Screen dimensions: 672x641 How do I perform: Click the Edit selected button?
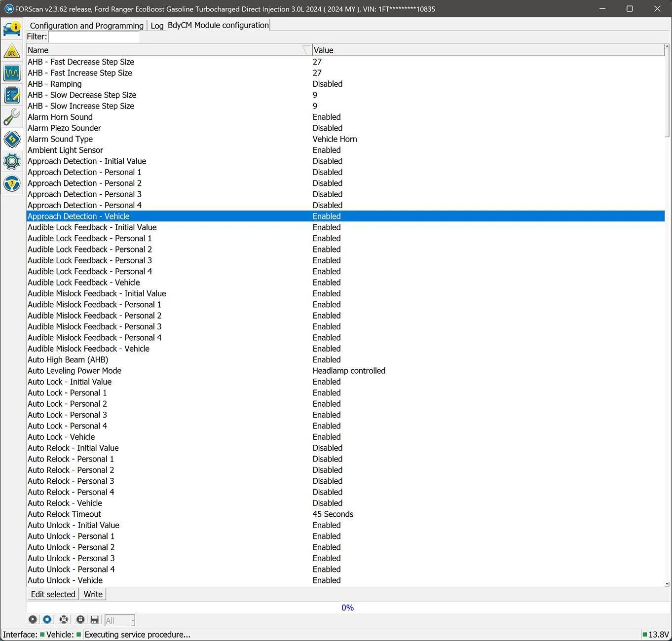pyautogui.click(x=53, y=594)
